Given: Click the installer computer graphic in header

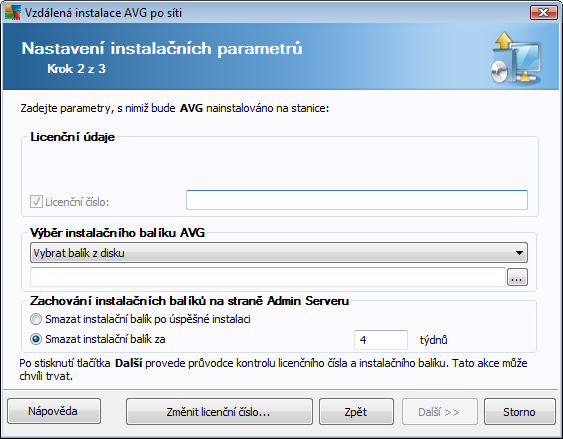Looking at the screenshot, I should (516, 58).
